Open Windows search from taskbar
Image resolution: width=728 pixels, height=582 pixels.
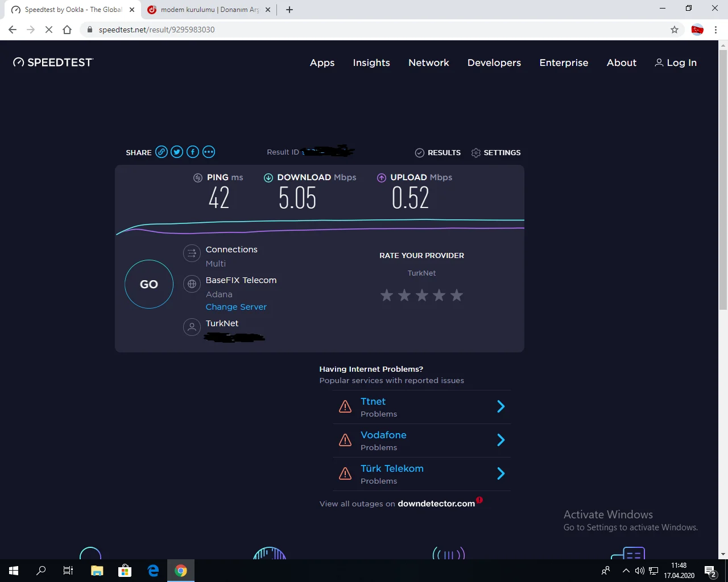tap(41, 571)
